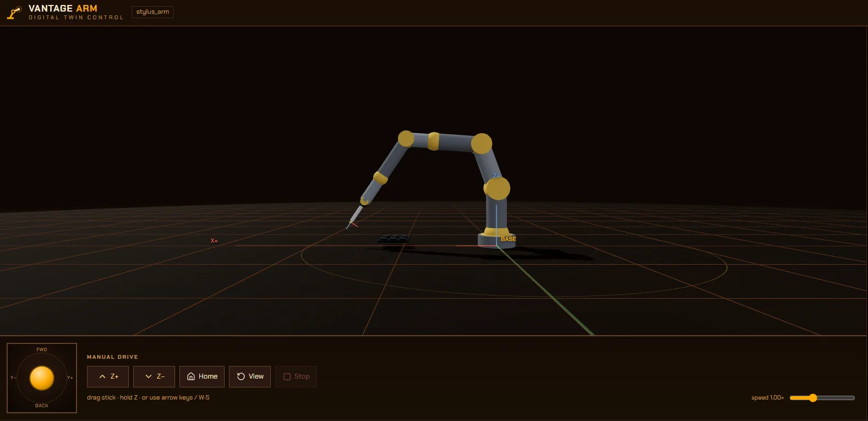Click the joystick orange stick knob
Image resolution: width=868 pixels, height=421 pixels.
click(x=42, y=378)
